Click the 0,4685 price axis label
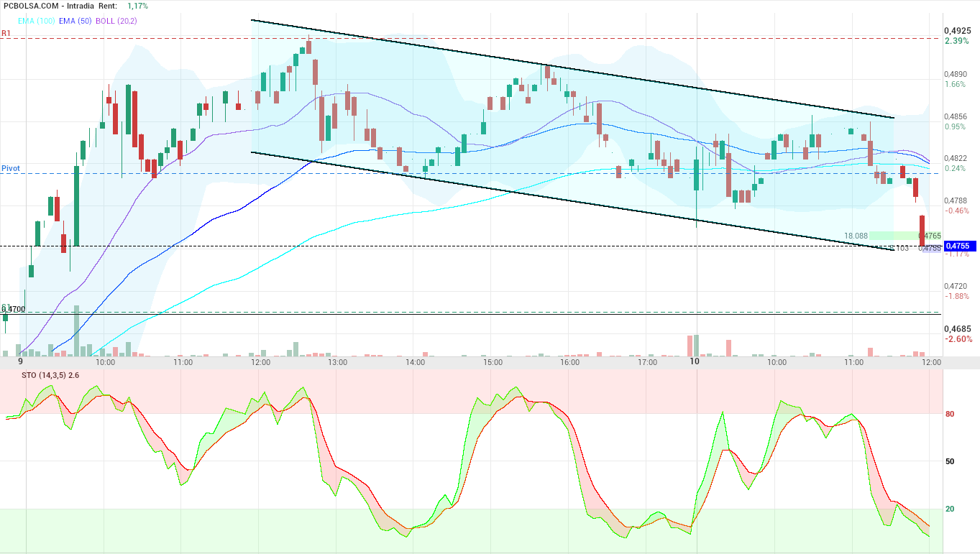Image resolution: width=980 pixels, height=554 pixels. pyautogui.click(x=958, y=328)
